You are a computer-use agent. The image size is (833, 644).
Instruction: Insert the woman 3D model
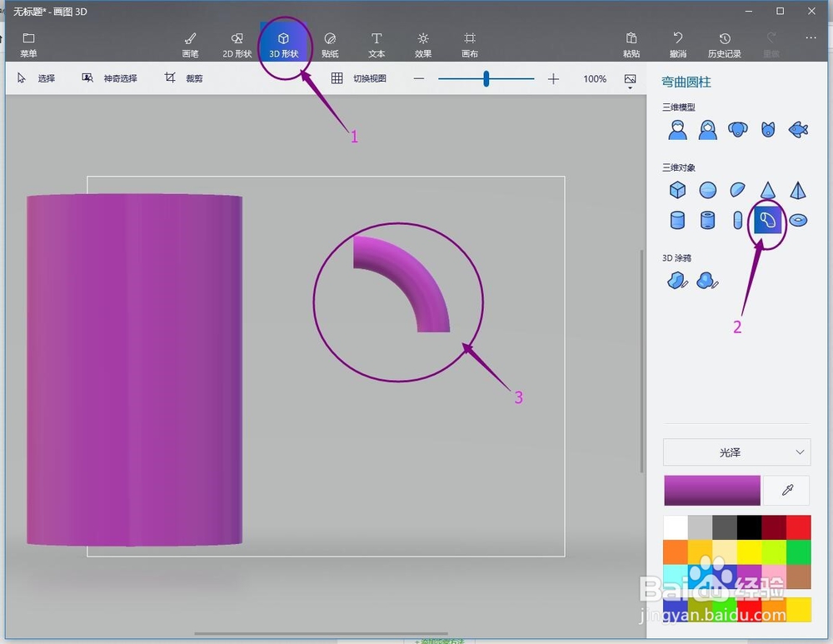click(707, 130)
